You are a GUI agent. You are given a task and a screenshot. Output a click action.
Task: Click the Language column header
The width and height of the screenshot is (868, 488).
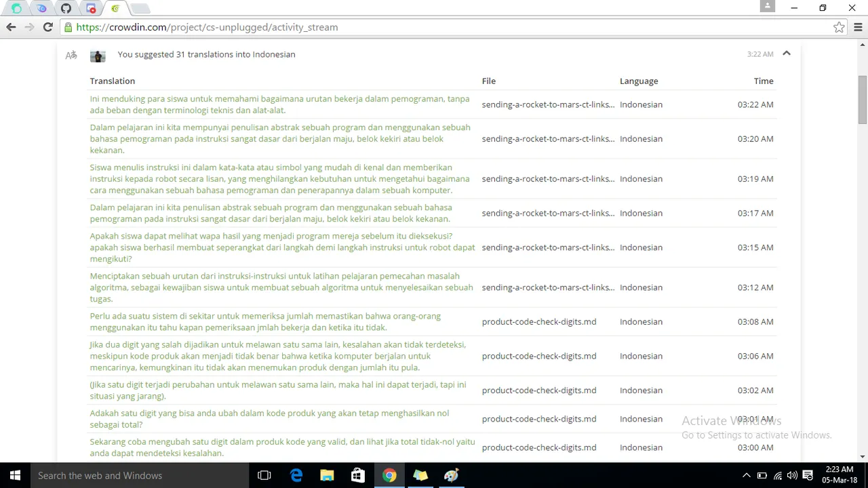[639, 81]
